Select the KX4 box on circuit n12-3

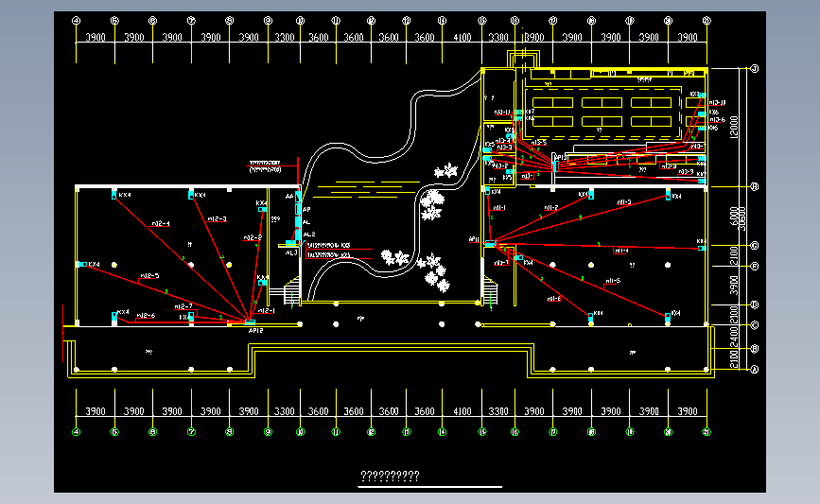(191, 196)
